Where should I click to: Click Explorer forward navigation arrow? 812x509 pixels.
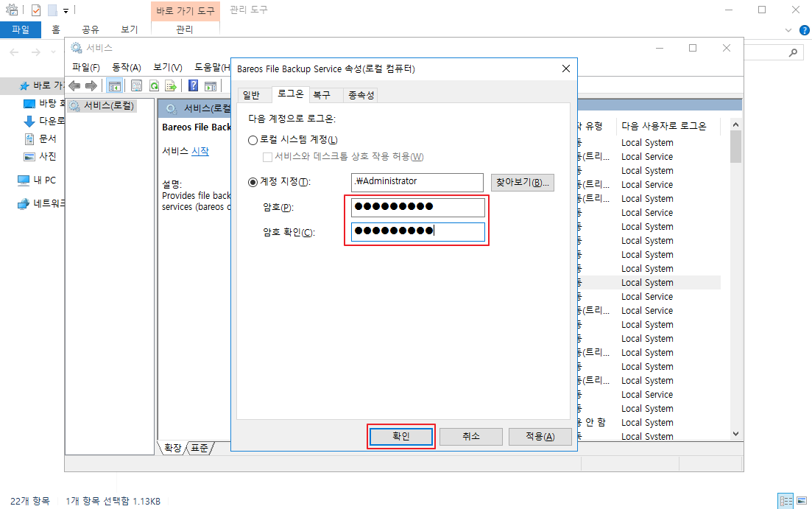(x=36, y=52)
